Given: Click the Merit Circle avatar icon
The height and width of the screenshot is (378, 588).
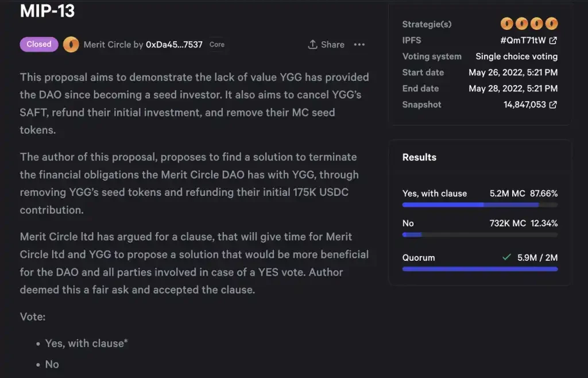Looking at the screenshot, I should 71,45.
